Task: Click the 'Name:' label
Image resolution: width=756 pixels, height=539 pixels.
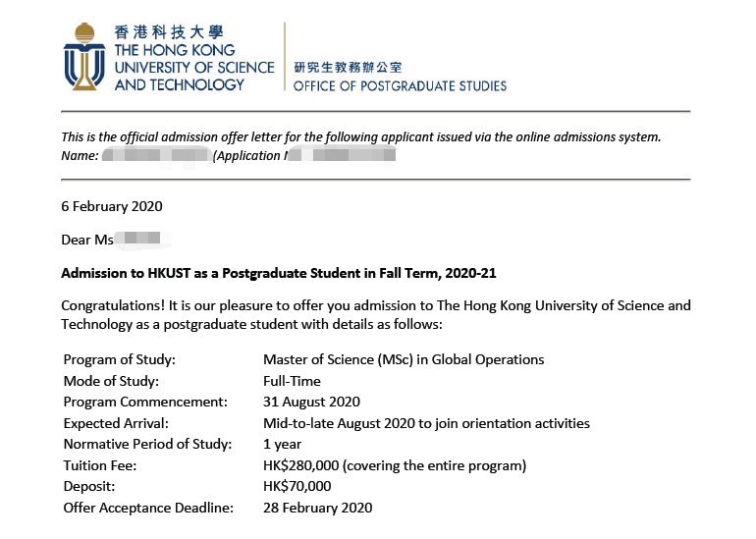Action: pos(80,156)
